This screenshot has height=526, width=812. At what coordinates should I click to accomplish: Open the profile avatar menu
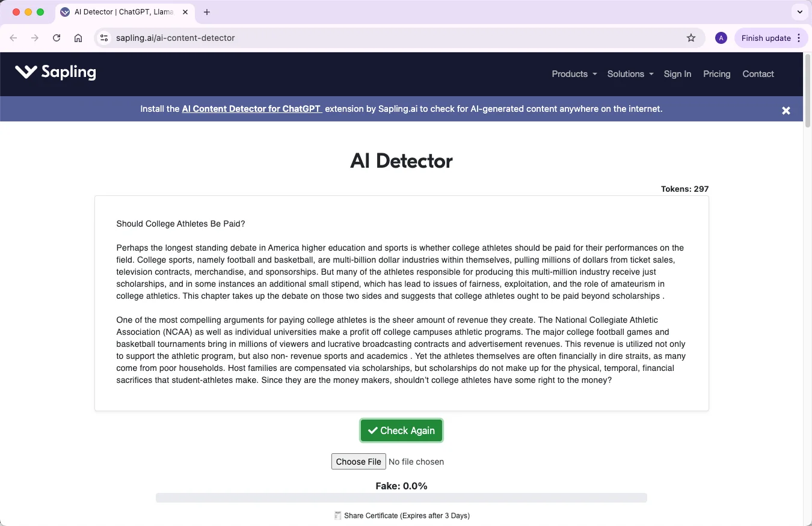tap(721, 38)
